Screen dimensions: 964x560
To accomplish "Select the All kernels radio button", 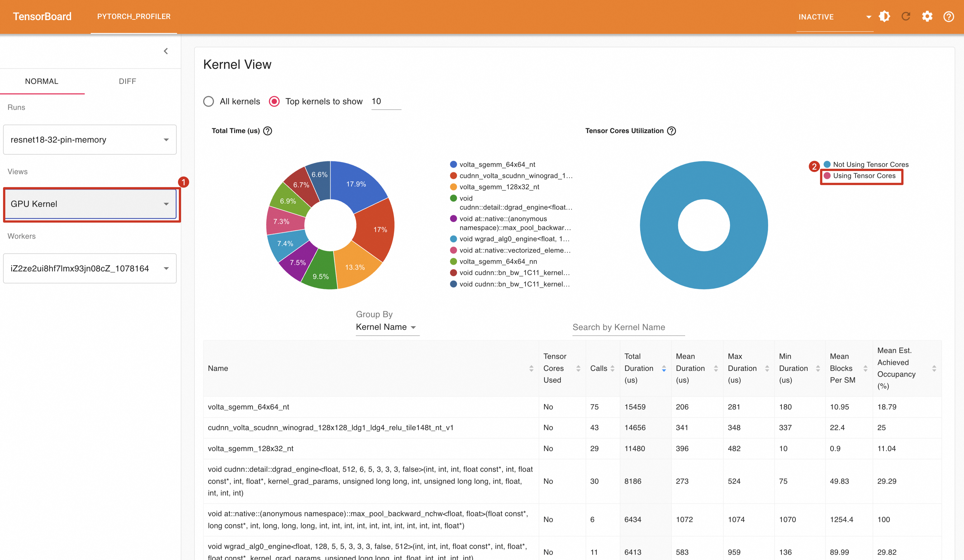I will (x=208, y=101).
